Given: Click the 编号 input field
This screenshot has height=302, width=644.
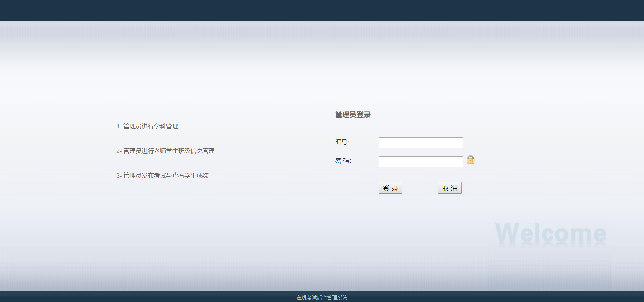Looking at the screenshot, I should click(421, 143).
